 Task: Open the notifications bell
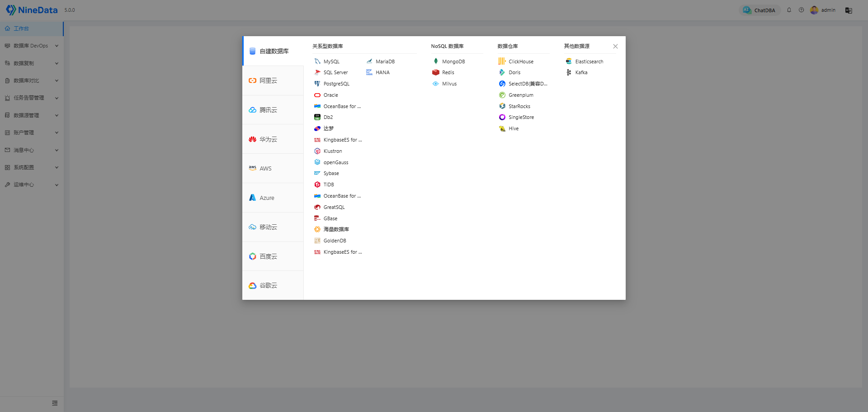(789, 10)
